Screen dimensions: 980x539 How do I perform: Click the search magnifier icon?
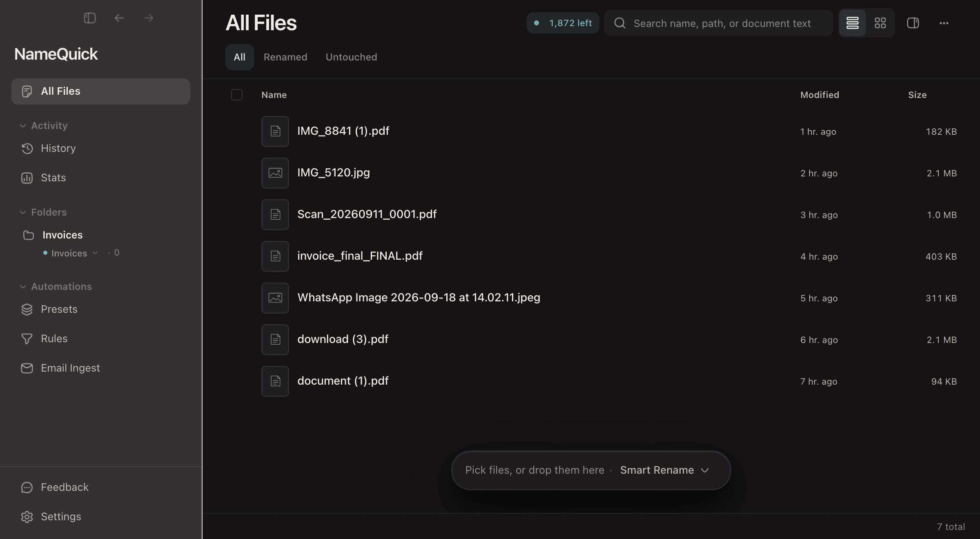(x=620, y=23)
